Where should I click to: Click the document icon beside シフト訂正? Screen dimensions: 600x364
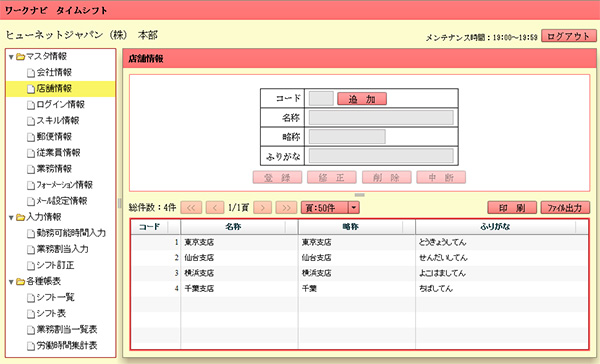click(x=31, y=266)
